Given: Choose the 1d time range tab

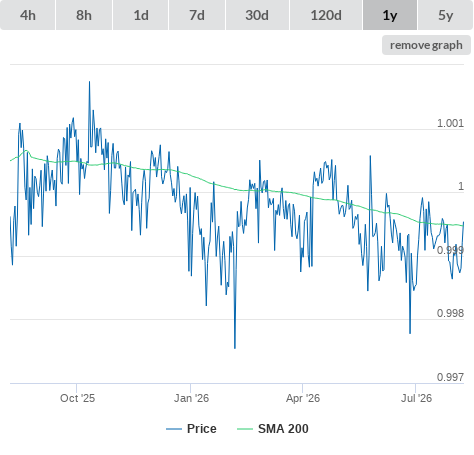Looking at the screenshot, I should (x=141, y=15).
